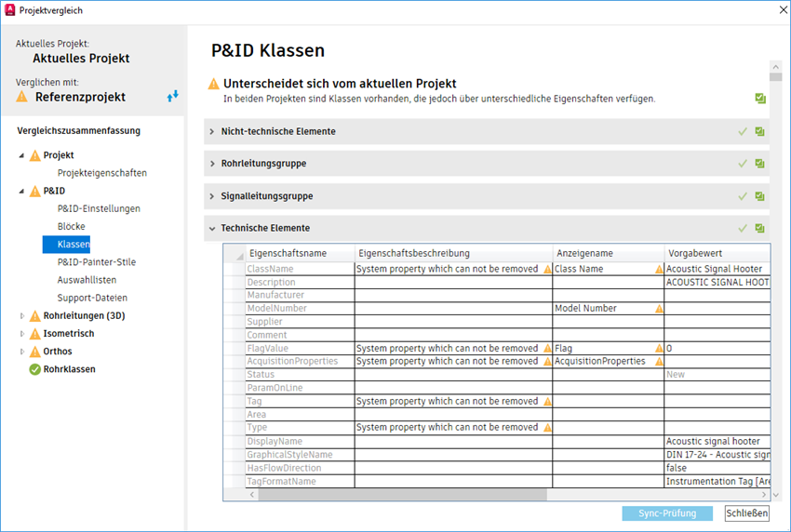Select Support-Dateien in tree

(92, 298)
